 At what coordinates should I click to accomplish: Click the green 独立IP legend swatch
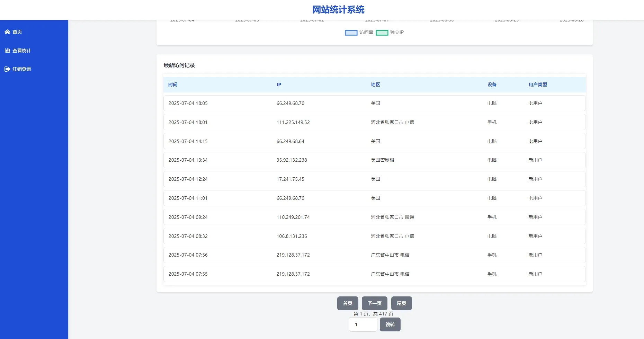382,33
